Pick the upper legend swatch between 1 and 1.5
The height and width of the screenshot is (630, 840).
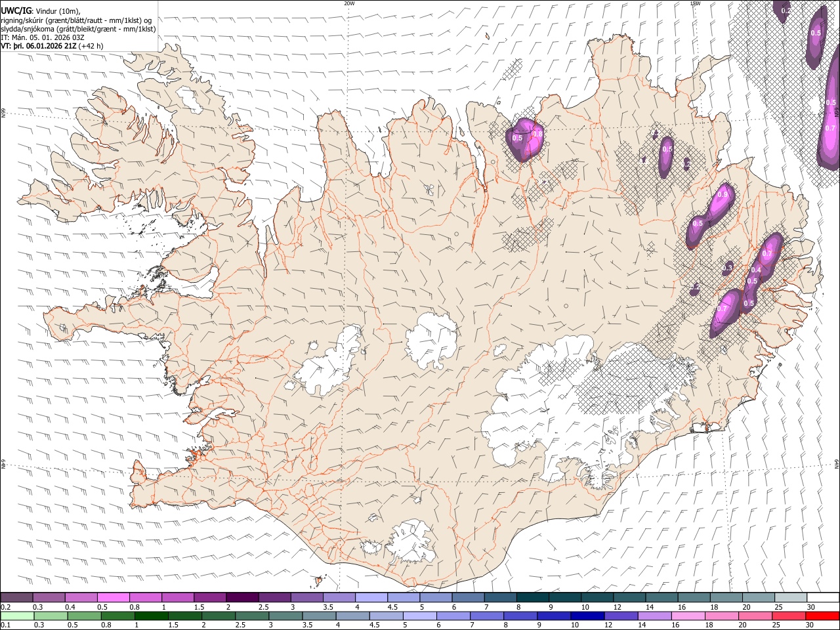[178, 597]
